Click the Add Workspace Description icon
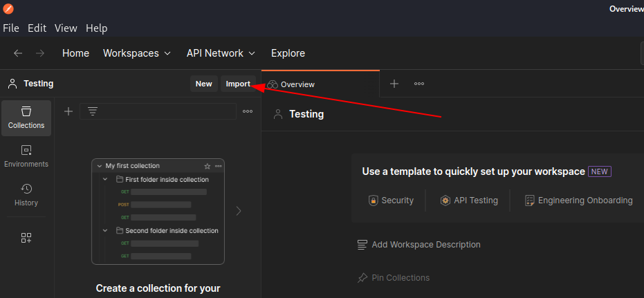This screenshot has width=644, height=298. tap(362, 245)
